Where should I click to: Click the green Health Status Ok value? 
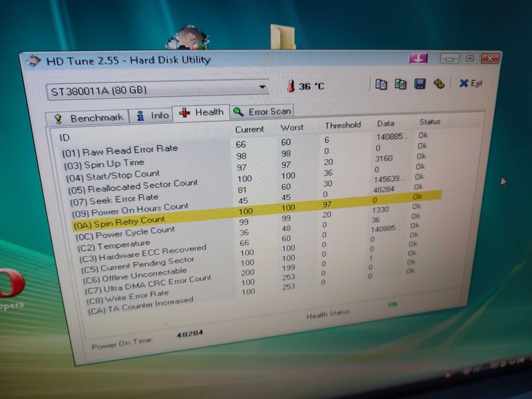392,304
